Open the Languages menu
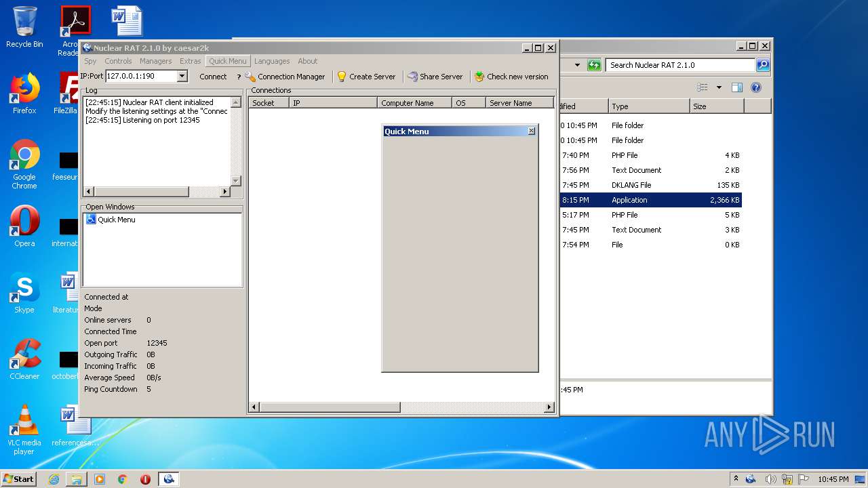This screenshot has height=488, width=868. (x=272, y=61)
